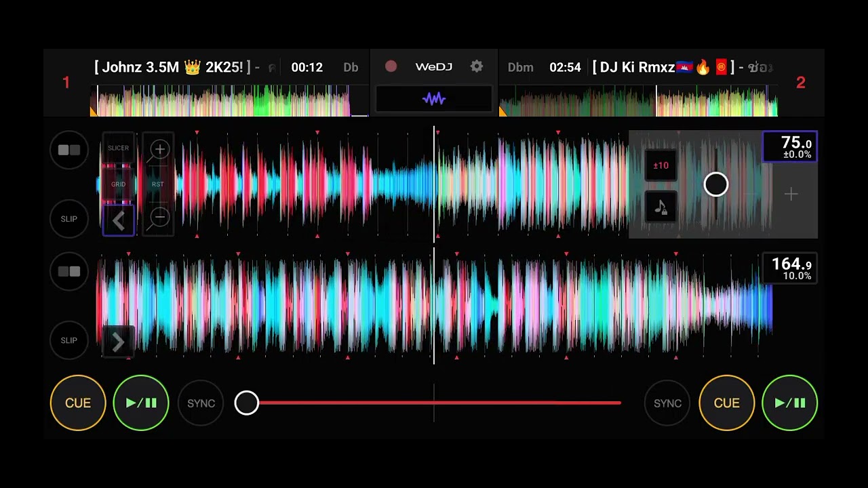Tap deck 2 CUE button
Viewport: 868px width, 488px height.
[726, 403]
